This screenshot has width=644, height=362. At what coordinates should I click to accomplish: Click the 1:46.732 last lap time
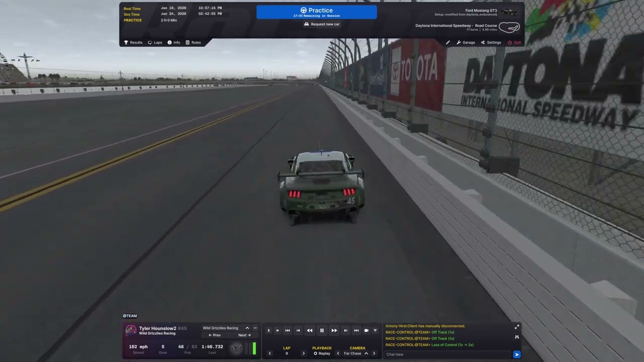(212, 346)
